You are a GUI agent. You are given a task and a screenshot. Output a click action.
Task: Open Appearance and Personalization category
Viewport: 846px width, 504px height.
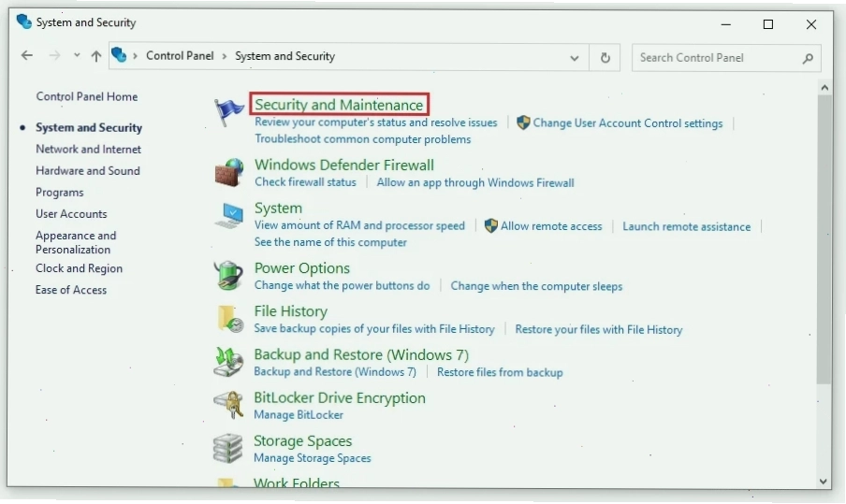(x=76, y=242)
